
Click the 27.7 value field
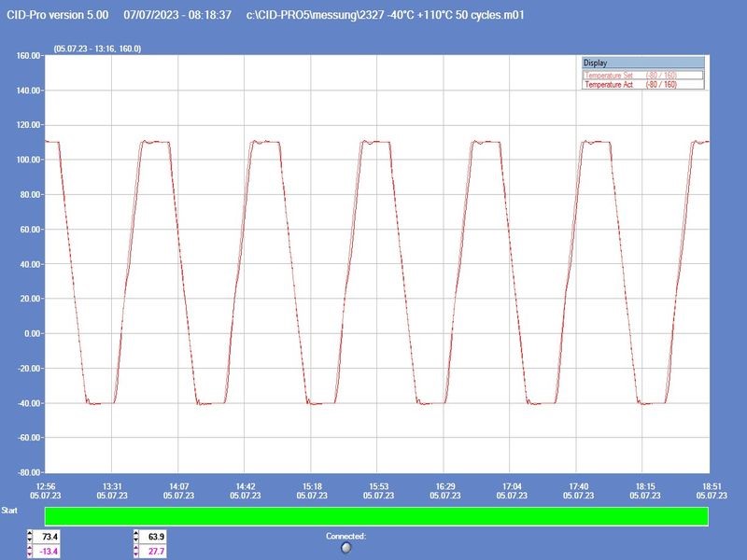point(153,552)
